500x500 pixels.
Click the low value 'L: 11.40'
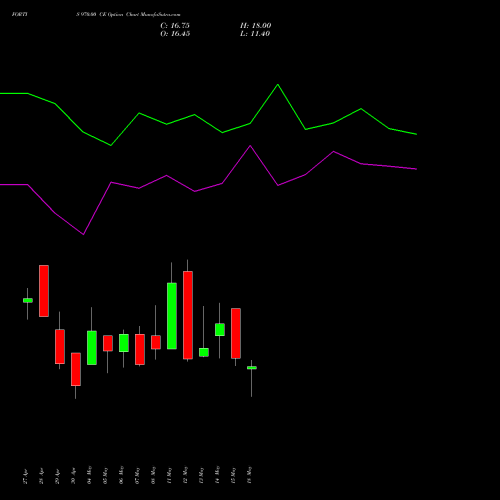pyautogui.click(x=255, y=34)
